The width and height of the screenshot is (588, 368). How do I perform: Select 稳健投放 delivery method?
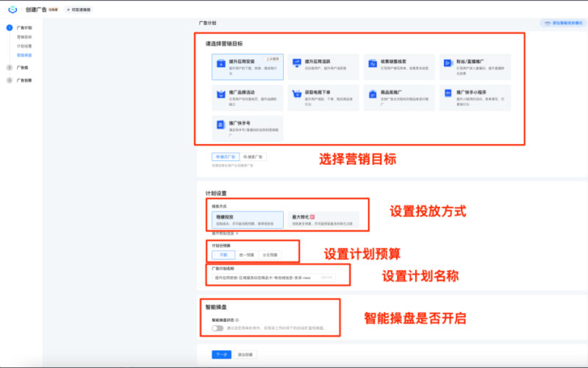(248, 219)
